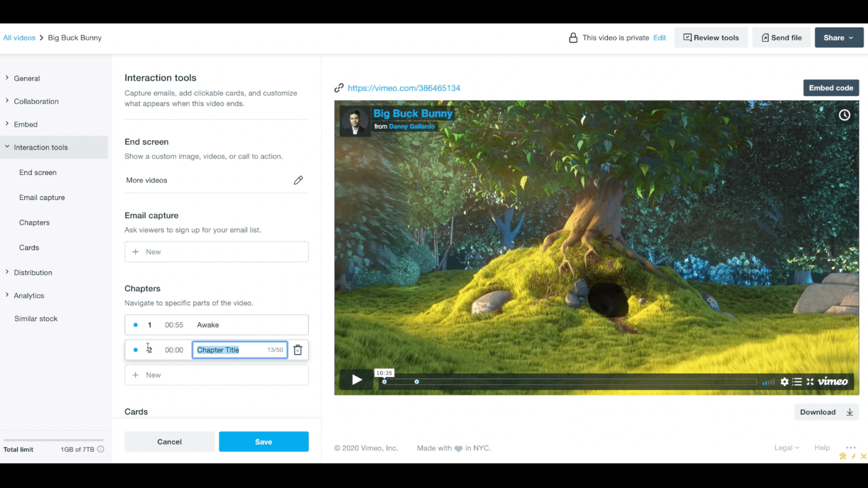Click the blue dot of chapter 1
868x488 pixels.
(135, 325)
